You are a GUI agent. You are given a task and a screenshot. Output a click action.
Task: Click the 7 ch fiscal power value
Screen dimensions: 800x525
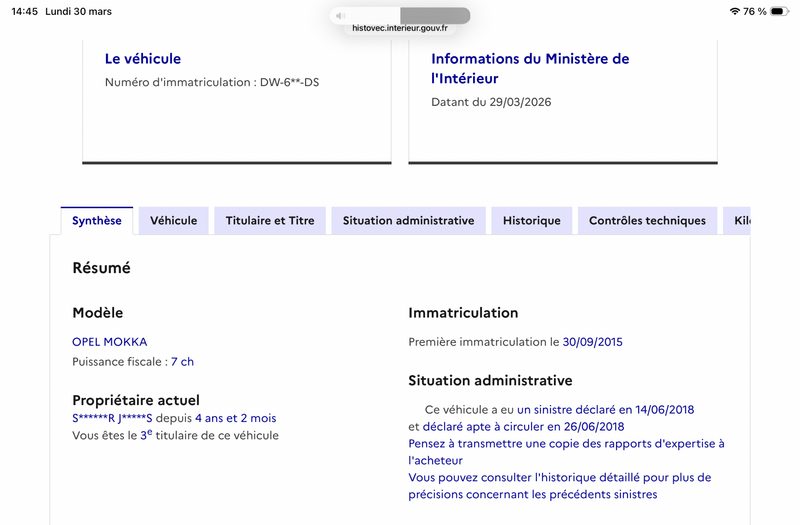(182, 362)
